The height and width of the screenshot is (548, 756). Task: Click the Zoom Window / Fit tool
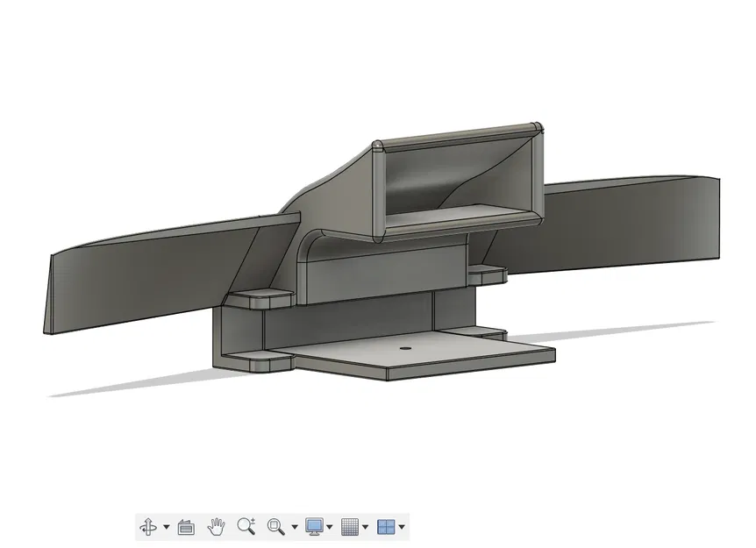[275, 527]
